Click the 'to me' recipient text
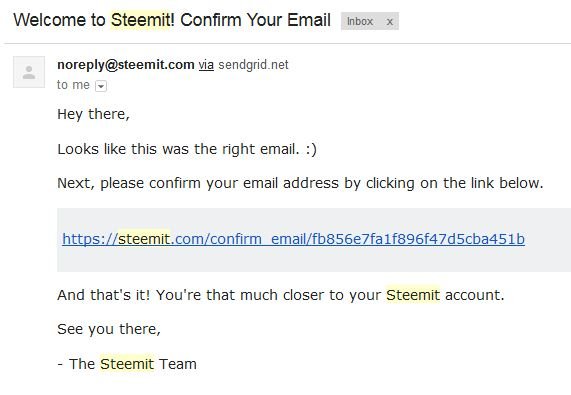Image resolution: width=571 pixels, height=395 pixels. 73,85
